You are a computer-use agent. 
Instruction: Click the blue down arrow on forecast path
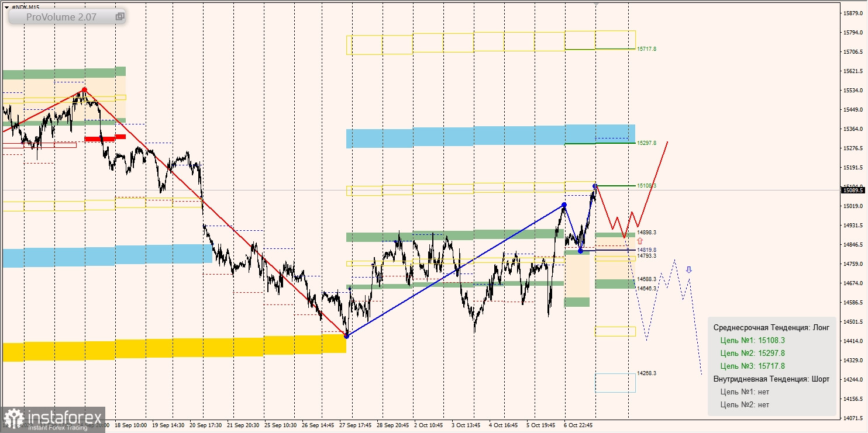coord(689,269)
